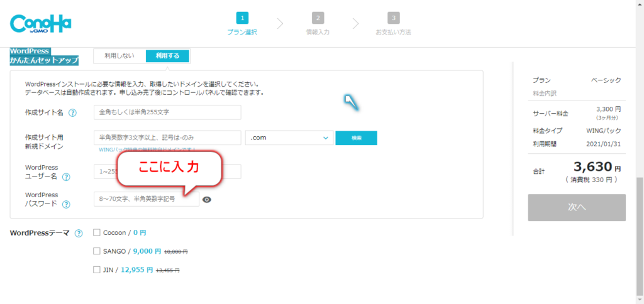Viewport: 644px width, 304px height.
Task: Check the Cocoon theme checkbox
Action: point(97,232)
